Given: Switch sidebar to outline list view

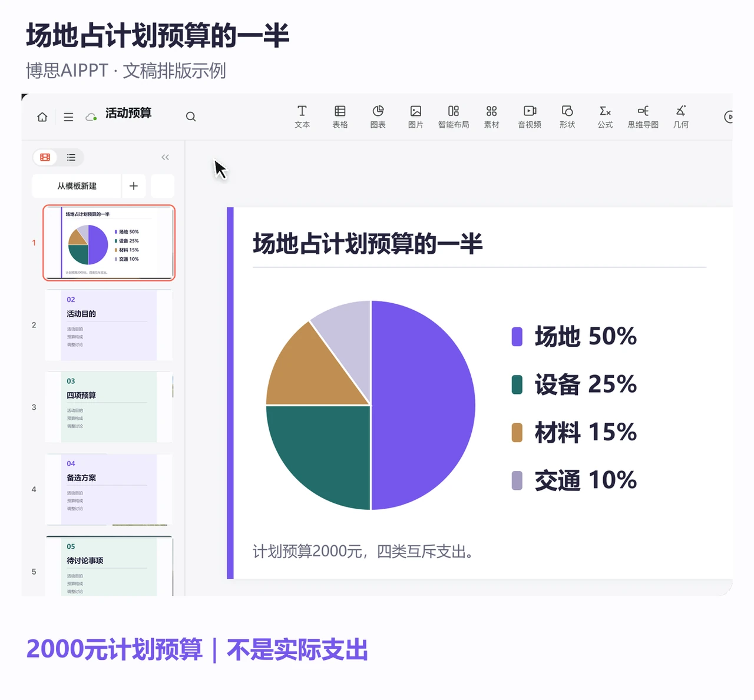Looking at the screenshot, I should click(x=71, y=157).
